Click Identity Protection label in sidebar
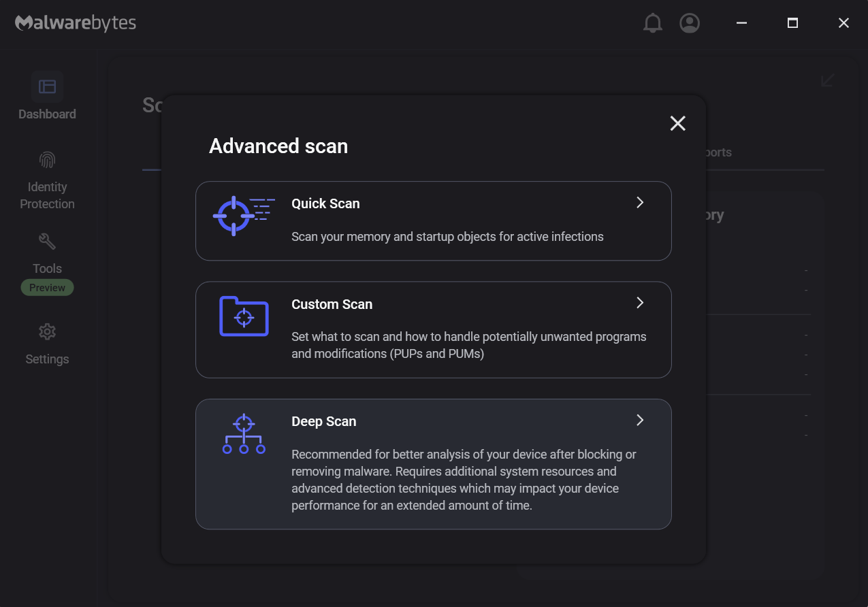This screenshot has height=607, width=868. [x=47, y=195]
